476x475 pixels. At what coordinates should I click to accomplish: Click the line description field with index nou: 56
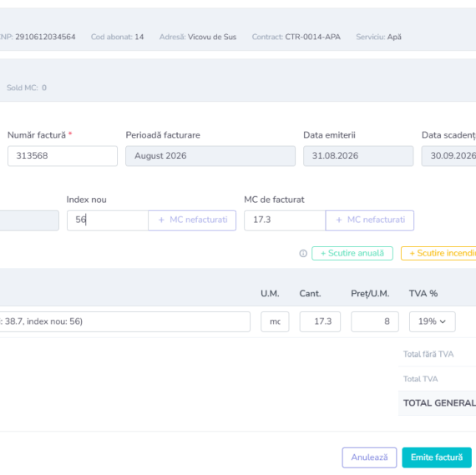[x=125, y=321]
